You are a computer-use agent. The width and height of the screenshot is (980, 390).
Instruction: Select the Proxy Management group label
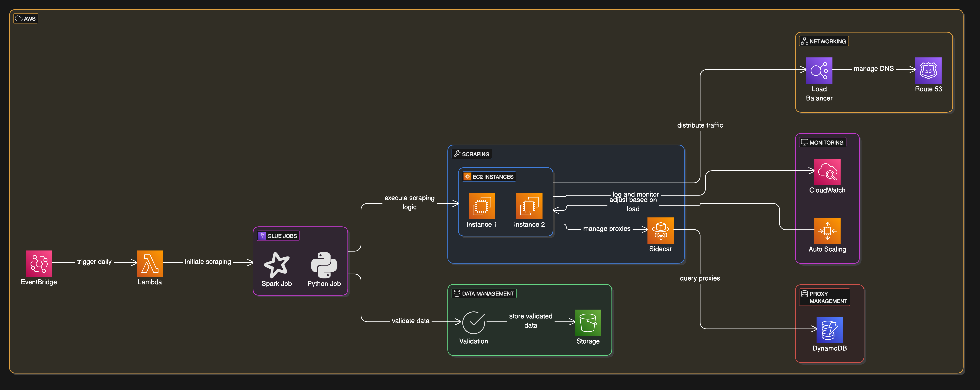click(824, 297)
